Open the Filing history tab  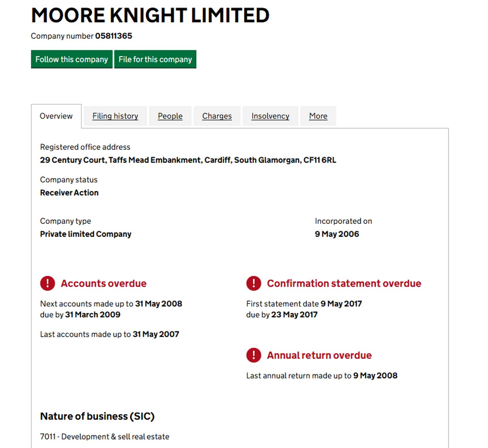click(115, 116)
